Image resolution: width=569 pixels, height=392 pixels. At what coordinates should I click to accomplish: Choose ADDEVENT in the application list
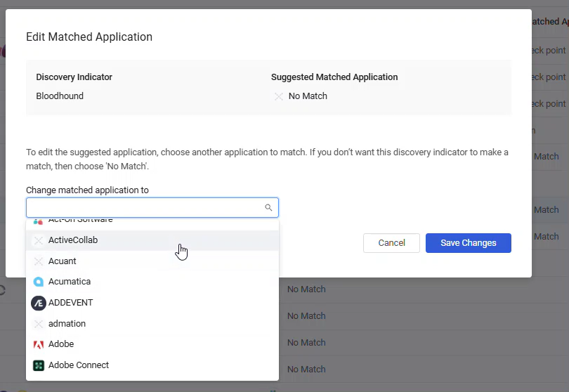coord(152,303)
